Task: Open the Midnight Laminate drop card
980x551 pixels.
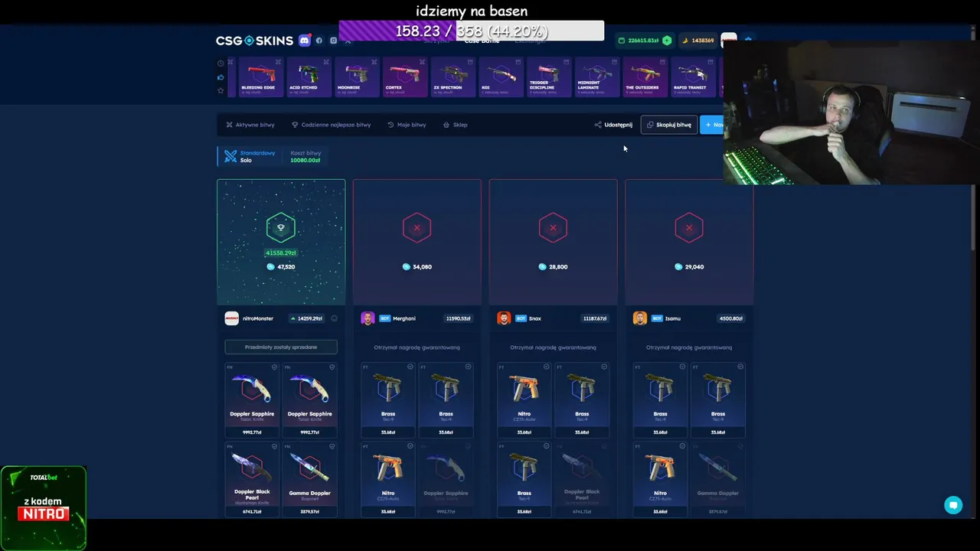Action: pos(596,77)
